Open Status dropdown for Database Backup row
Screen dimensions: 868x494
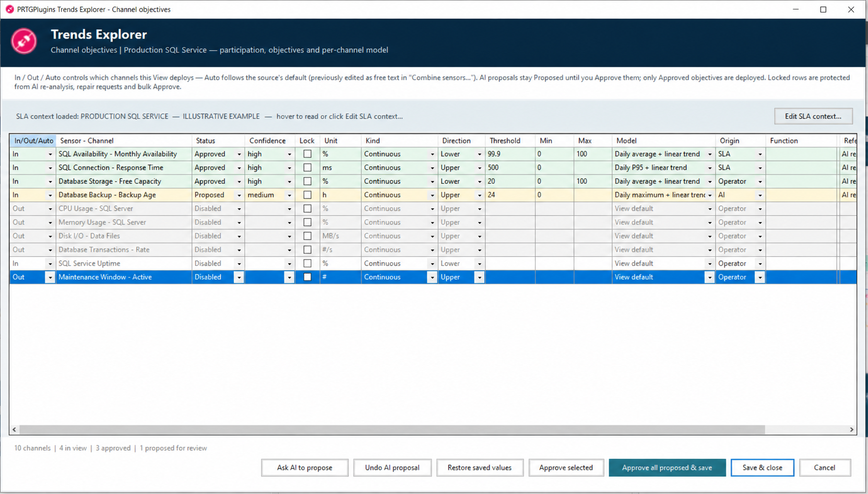click(x=239, y=195)
